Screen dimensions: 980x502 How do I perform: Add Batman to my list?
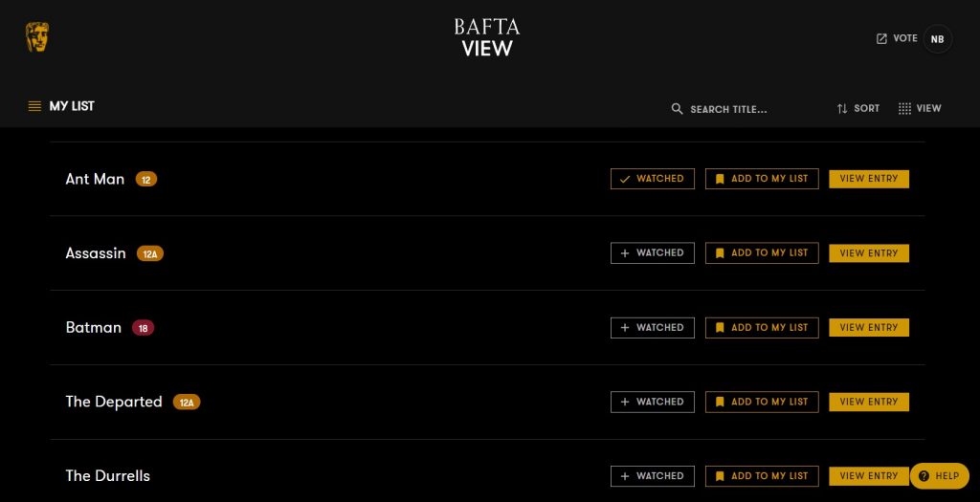point(762,328)
